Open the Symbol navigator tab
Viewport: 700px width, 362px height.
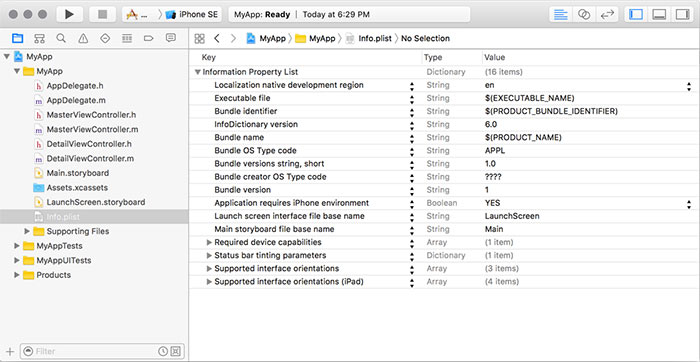tap(39, 38)
